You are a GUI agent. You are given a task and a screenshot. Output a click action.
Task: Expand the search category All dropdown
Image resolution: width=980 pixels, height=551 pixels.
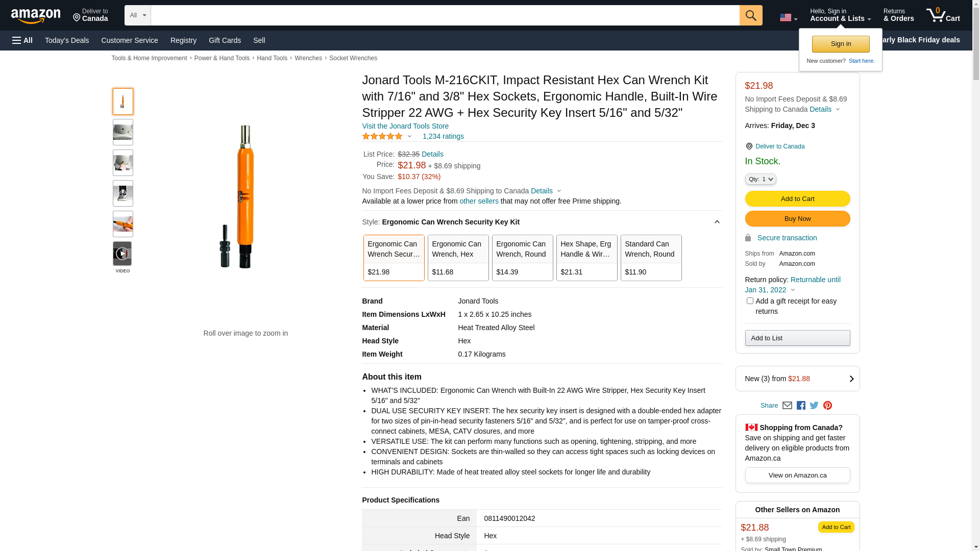[x=138, y=15]
